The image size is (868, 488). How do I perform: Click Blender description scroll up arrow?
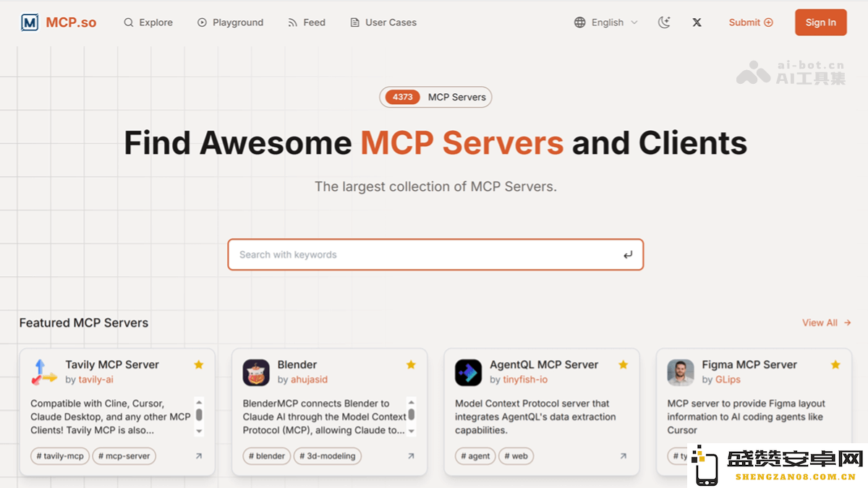point(411,403)
